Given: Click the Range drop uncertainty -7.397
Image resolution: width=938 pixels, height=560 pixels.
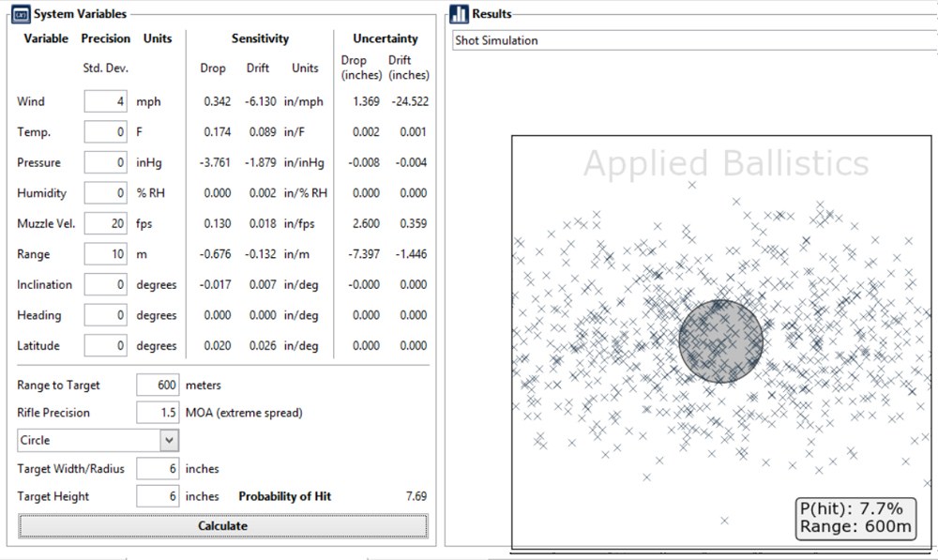Looking at the screenshot, I should click(x=364, y=254).
